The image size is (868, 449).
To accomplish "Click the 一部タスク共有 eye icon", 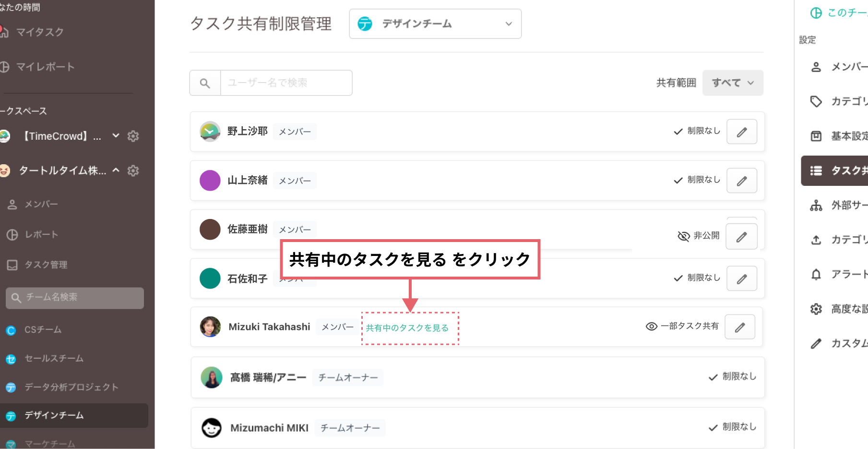I will pos(651,327).
